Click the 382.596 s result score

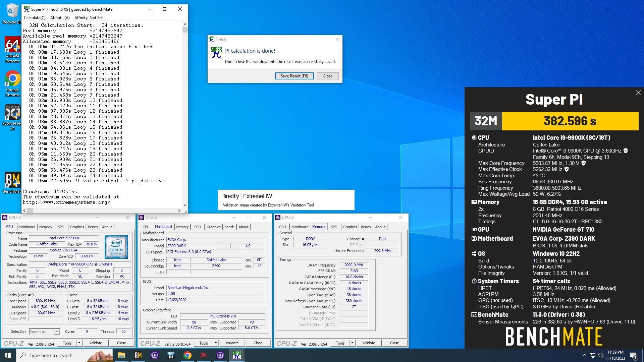tap(570, 121)
